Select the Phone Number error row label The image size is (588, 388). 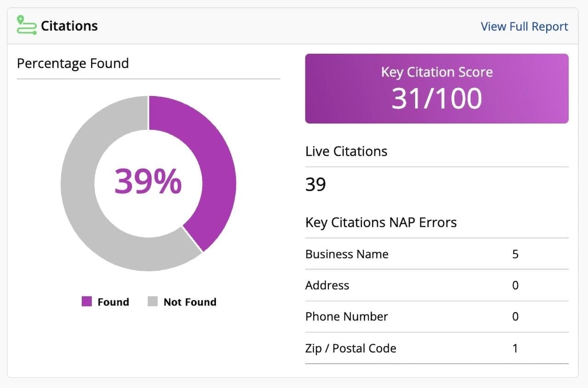pyautogui.click(x=346, y=317)
